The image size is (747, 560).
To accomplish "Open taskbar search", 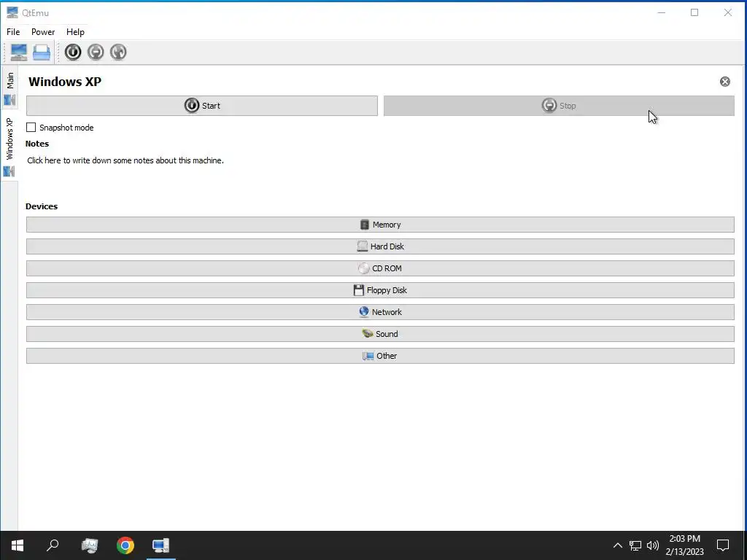I will click(x=53, y=545).
